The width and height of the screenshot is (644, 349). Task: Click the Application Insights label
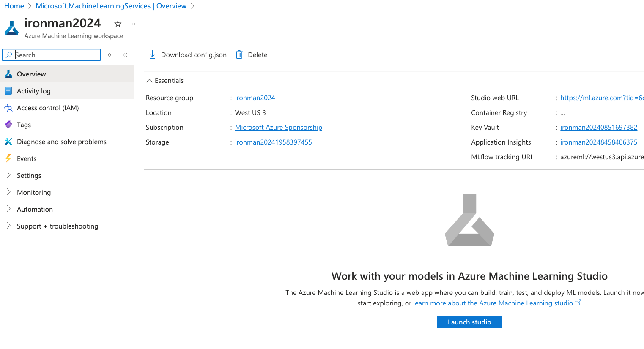tap(501, 142)
